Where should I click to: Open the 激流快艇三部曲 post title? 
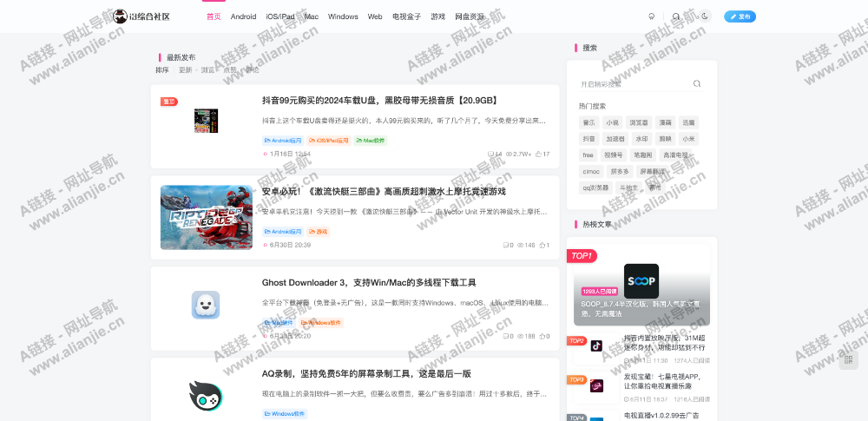384,192
